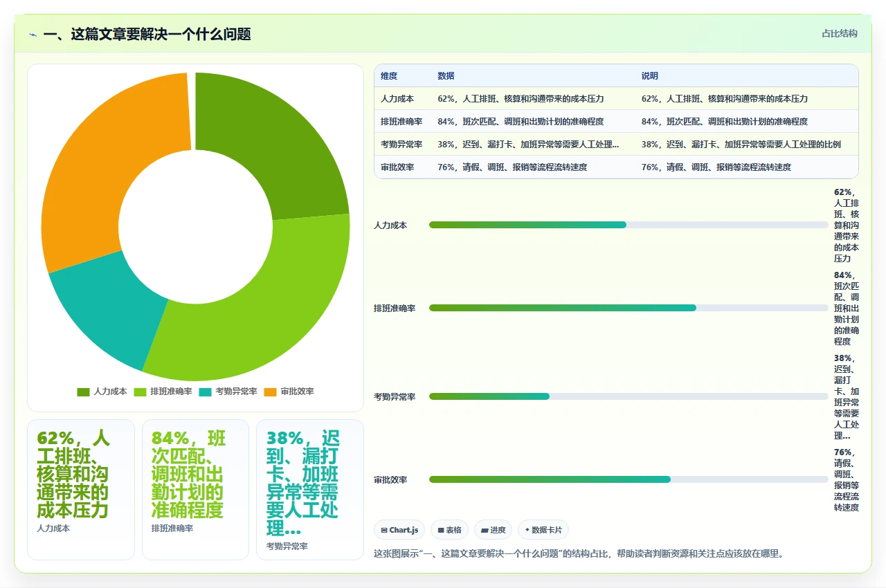Click 说明 cell beginning with 84% in table
The image size is (886, 588).
[725, 122]
